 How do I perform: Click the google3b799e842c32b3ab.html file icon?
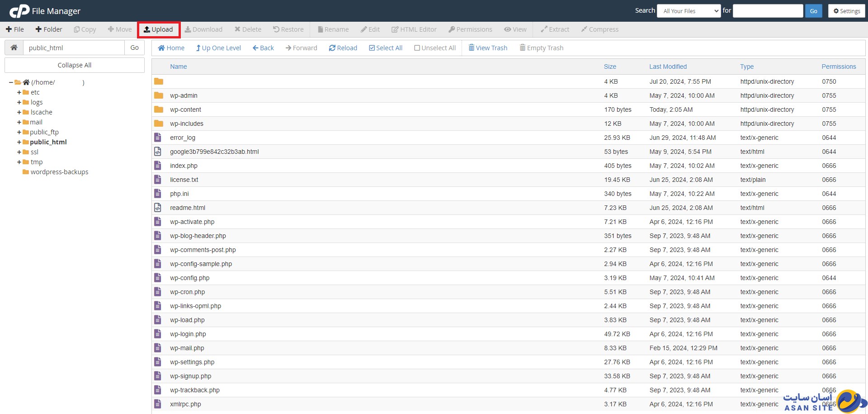click(158, 152)
